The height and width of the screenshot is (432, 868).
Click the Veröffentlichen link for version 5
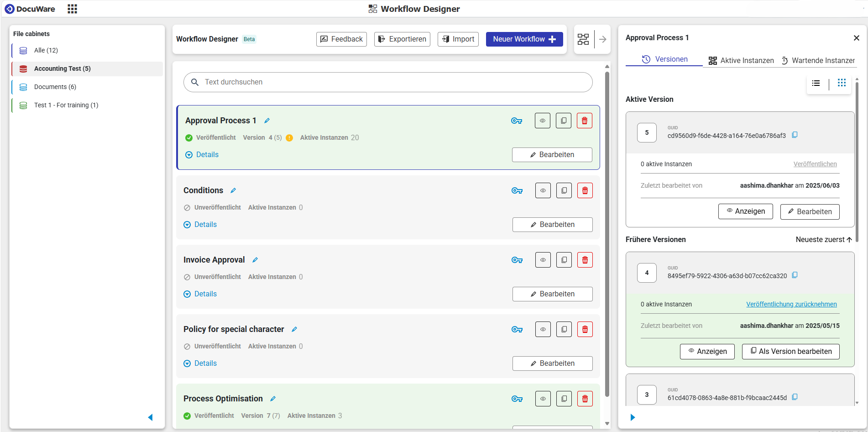coord(815,163)
